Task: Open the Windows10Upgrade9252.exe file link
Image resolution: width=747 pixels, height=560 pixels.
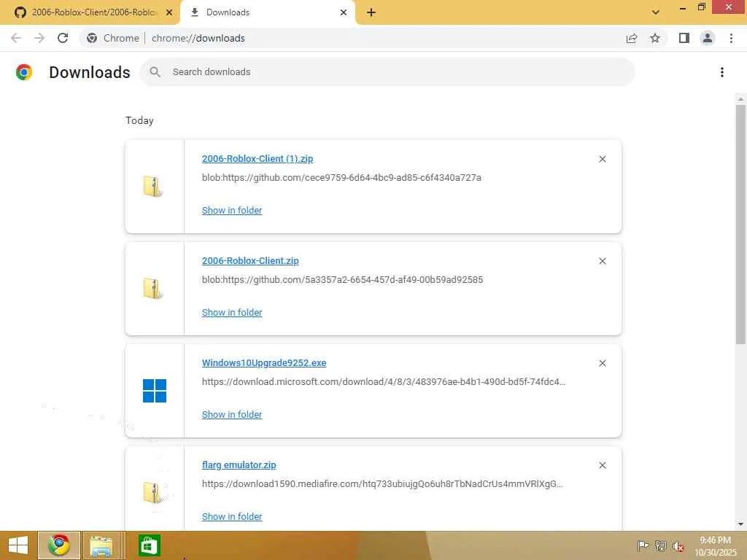Action: coord(264,363)
